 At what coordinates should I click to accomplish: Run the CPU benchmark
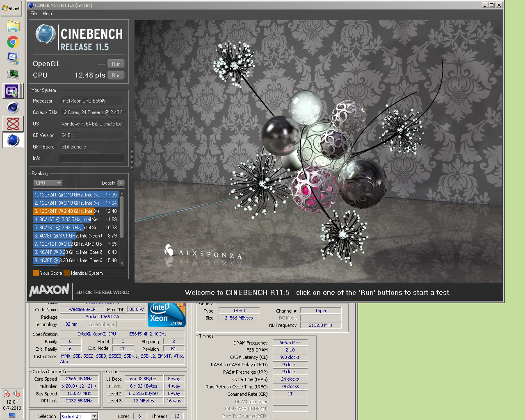pos(116,75)
